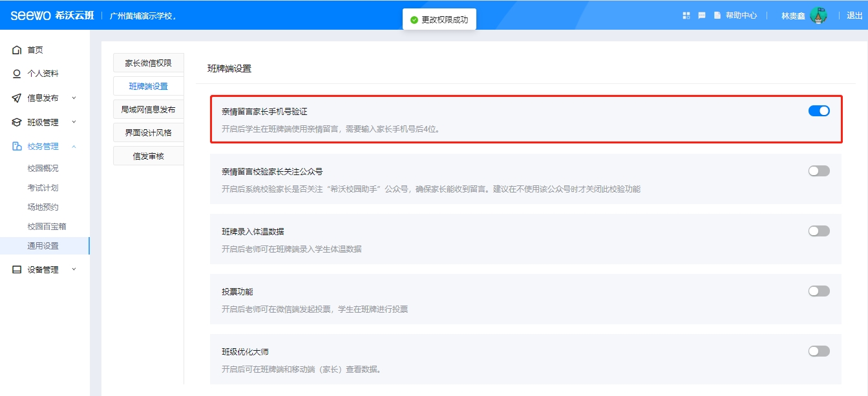
Task: Click the 个人资料 person icon
Action: [17, 74]
